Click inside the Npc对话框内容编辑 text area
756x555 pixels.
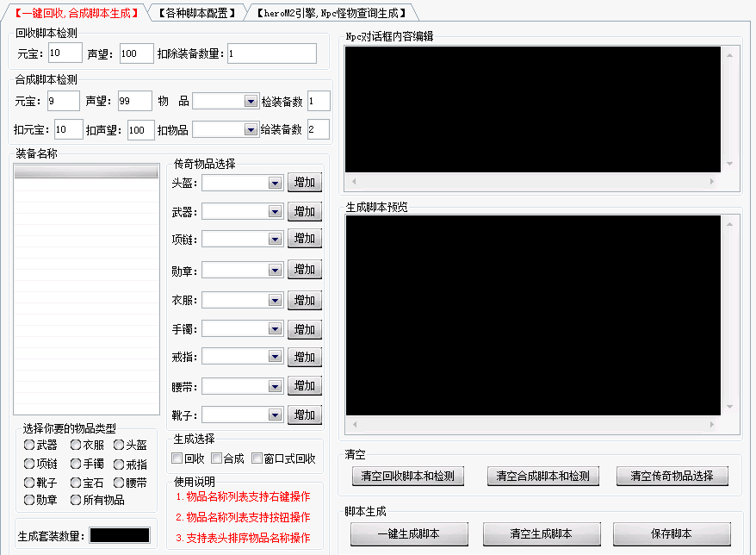pos(533,109)
